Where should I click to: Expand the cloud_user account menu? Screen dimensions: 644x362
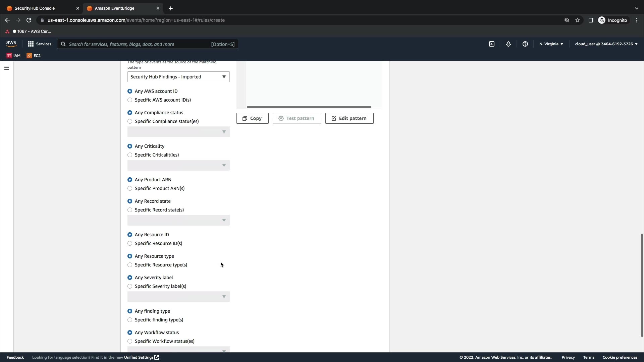606,44
